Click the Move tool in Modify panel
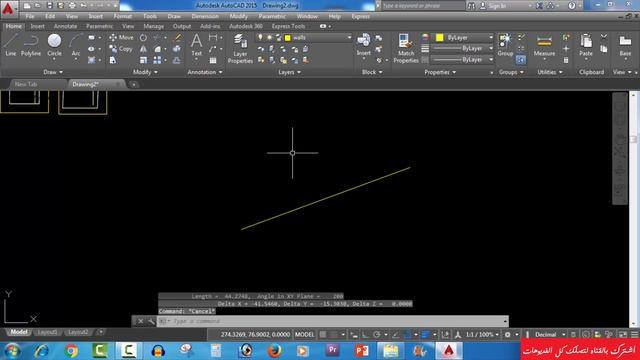Image resolution: width=640 pixels, height=360 pixels. tap(121, 38)
